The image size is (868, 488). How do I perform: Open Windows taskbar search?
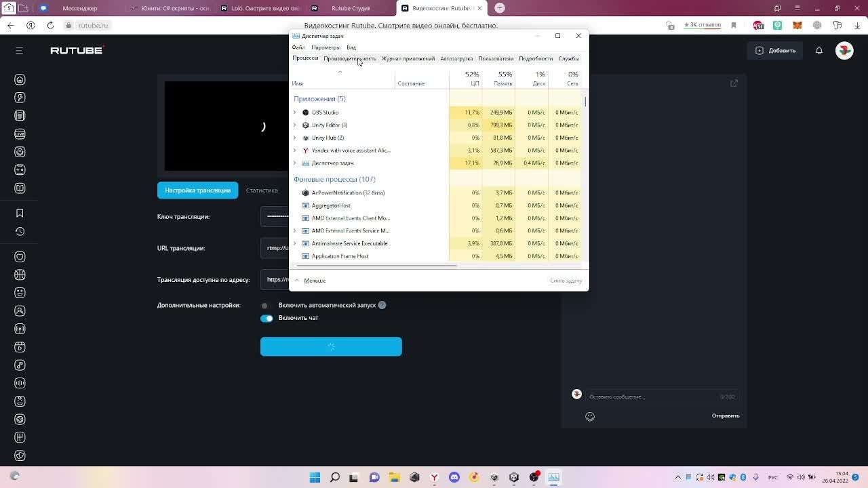click(x=334, y=477)
